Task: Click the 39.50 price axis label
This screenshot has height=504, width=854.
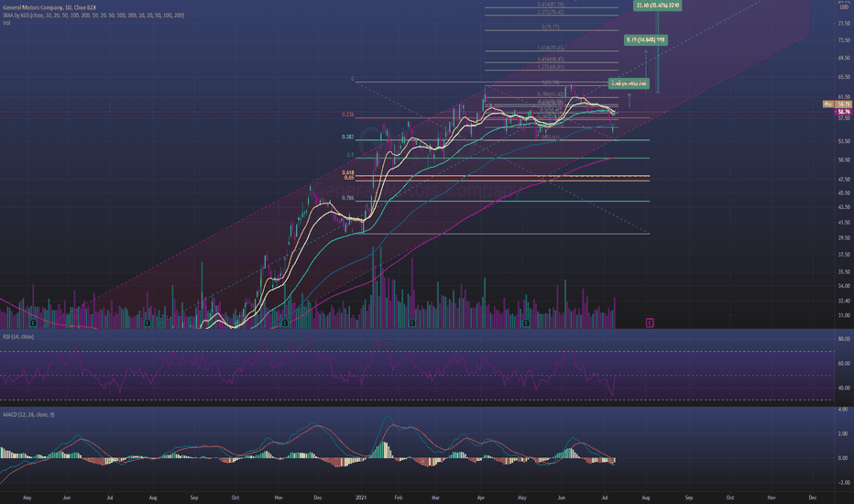Action: pos(844,238)
